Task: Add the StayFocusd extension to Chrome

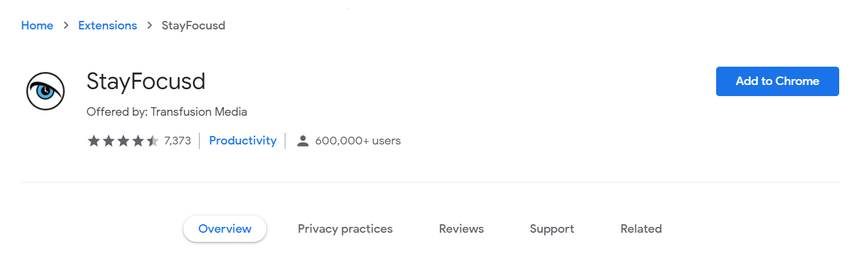Action: click(x=778, y=81)
